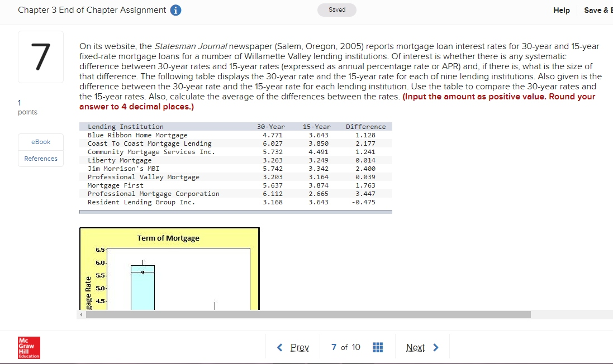Click the difference value 3.447
This screenshot has width=613, height=364.
(x=365, y=194)
